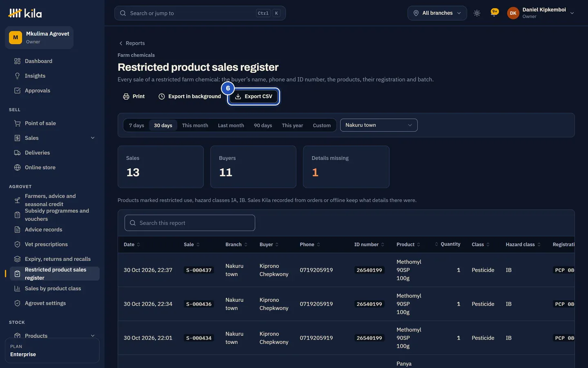Expand the Sales submenu in sidebar
Screen dimensions: 588x368
[x=93, y=138]
